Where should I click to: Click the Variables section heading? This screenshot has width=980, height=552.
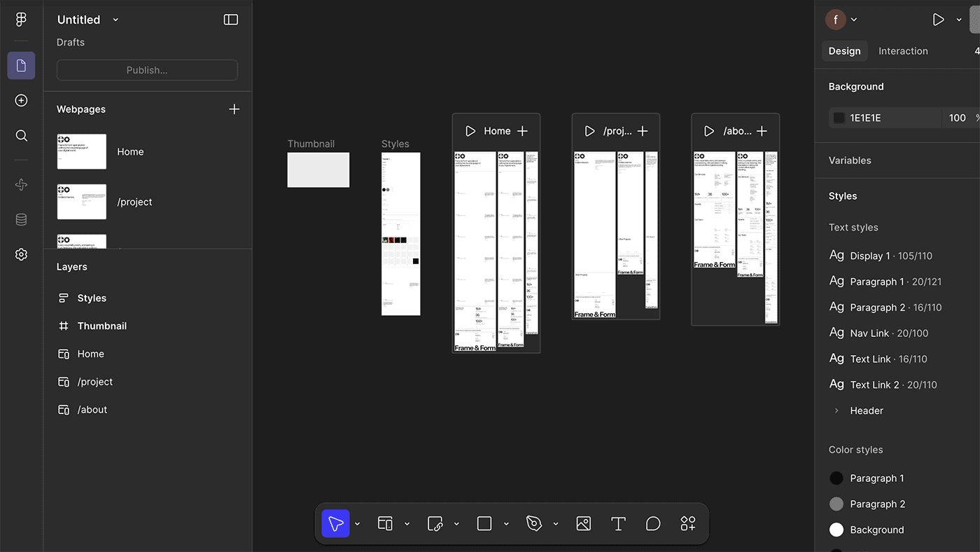pyautogui.click(x=850, y=160)
